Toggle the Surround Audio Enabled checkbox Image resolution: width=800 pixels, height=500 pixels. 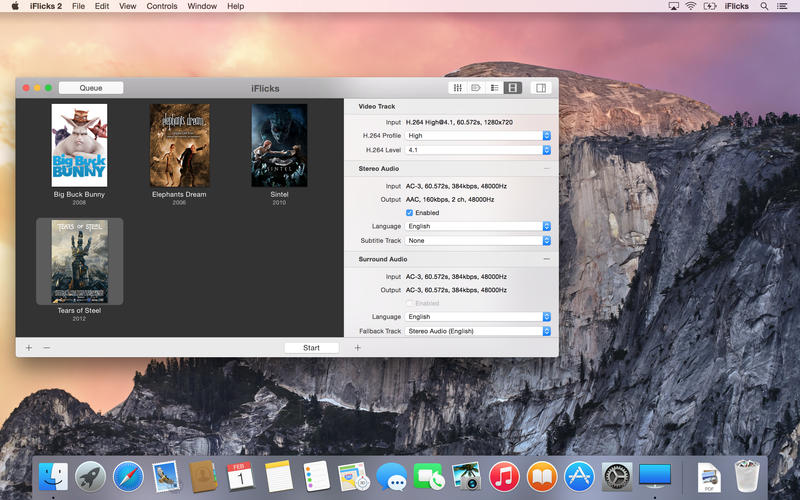pos(410,303)
